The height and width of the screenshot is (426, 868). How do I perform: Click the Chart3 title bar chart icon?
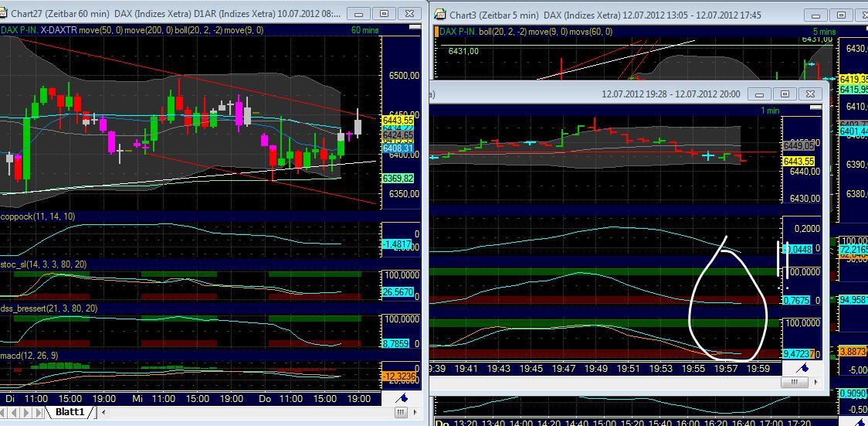tap(440, 15)
